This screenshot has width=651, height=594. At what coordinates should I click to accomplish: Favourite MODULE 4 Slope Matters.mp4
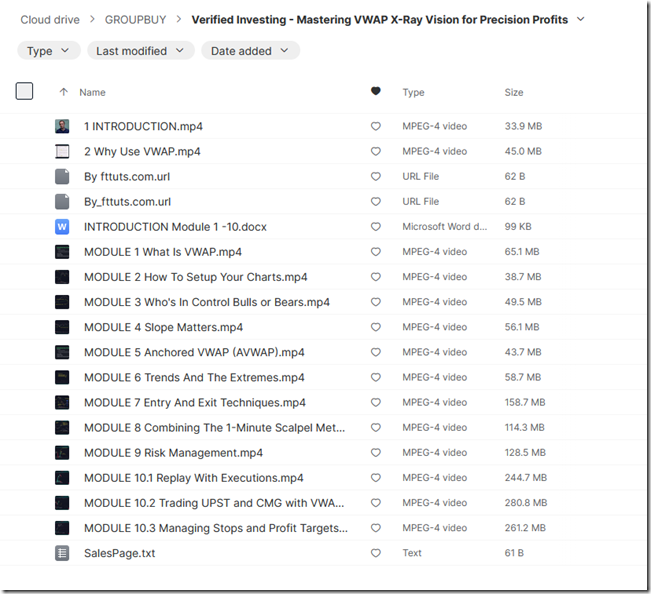tap(376, 327)
